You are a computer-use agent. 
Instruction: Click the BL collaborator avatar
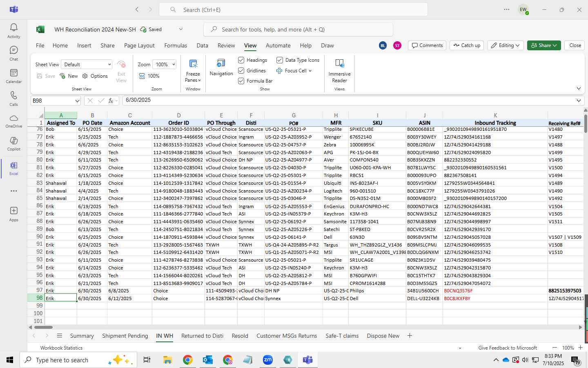[383, 45]
